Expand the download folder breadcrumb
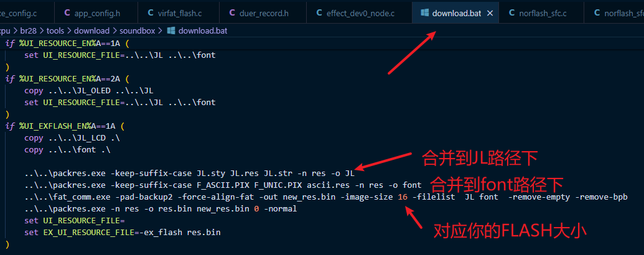The image size is (644, 255). pos(91,31)
